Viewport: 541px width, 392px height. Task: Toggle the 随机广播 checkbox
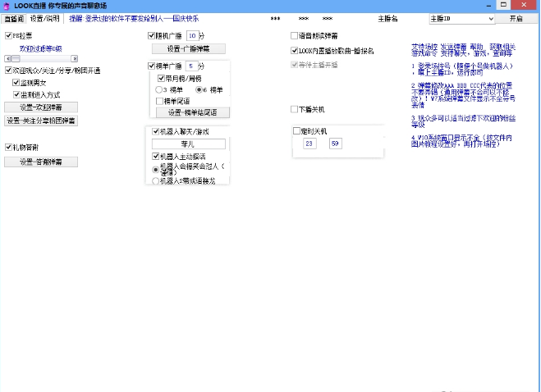click(x=151, y=35)
